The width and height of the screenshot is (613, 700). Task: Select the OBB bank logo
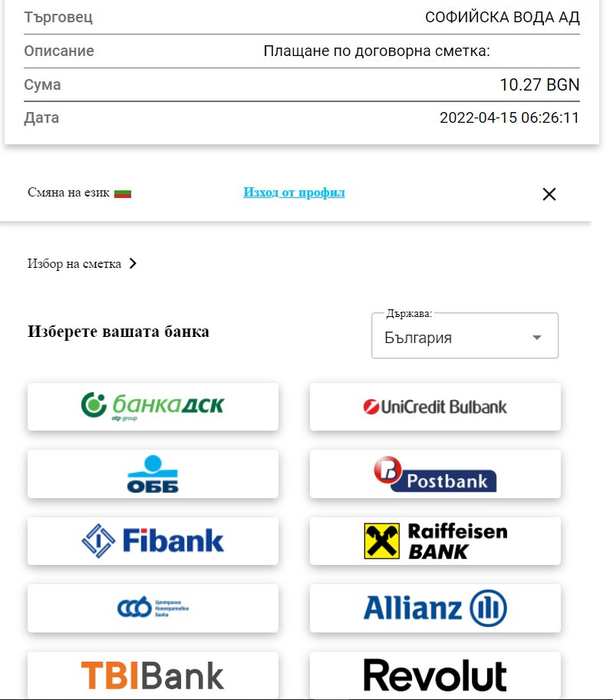[x=153, y=474]
